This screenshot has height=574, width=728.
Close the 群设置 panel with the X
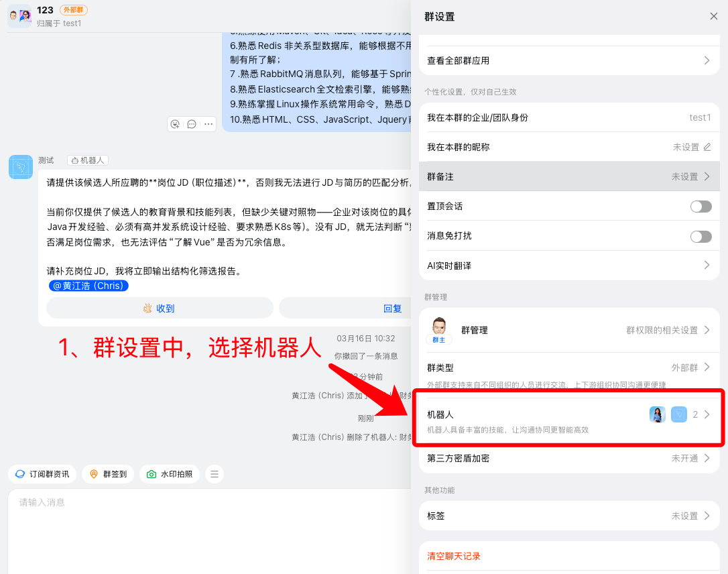[713, 16]
